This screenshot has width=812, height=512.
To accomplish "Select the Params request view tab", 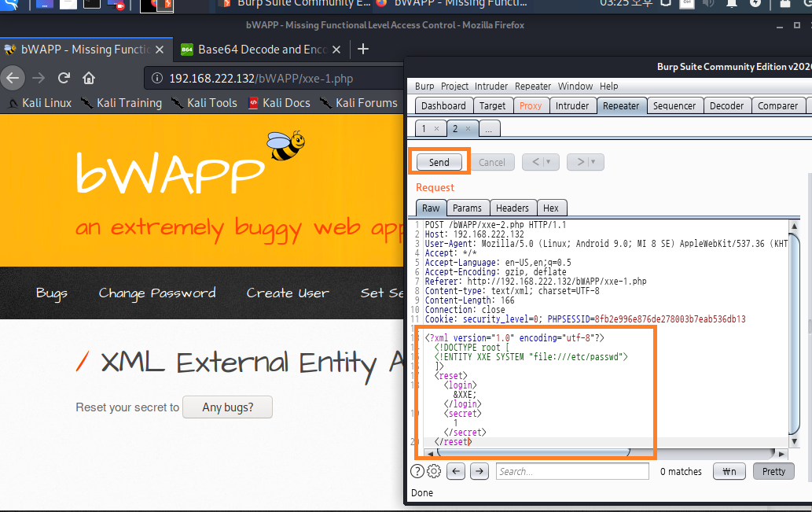I will coord(467,208).
